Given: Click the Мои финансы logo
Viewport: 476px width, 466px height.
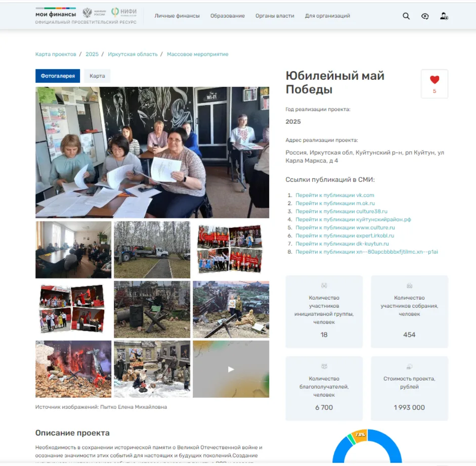Looking at the screenshot, I should click(56, 13).
